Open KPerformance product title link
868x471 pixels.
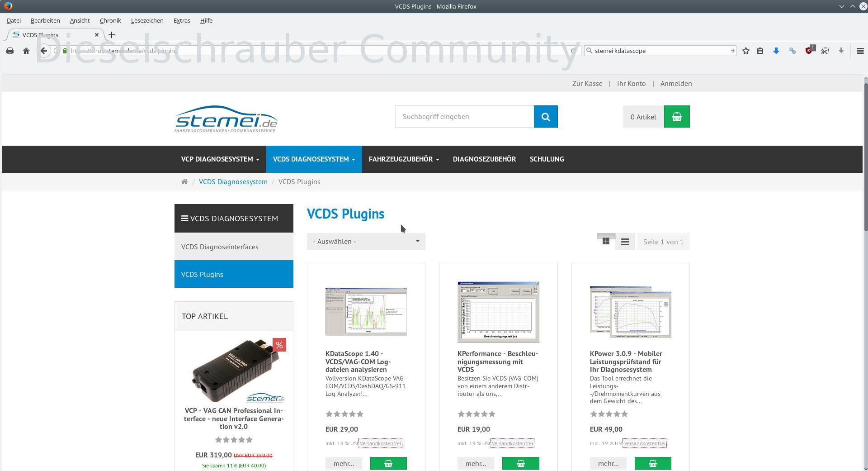click(498, 362)
